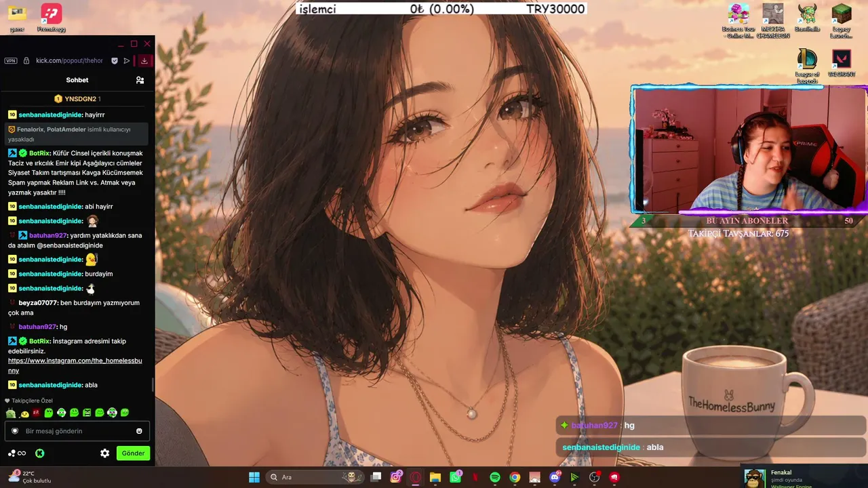Screen dimensions: 868x488
Task: Open the channel points infinity icon
Action: (17, 453)
